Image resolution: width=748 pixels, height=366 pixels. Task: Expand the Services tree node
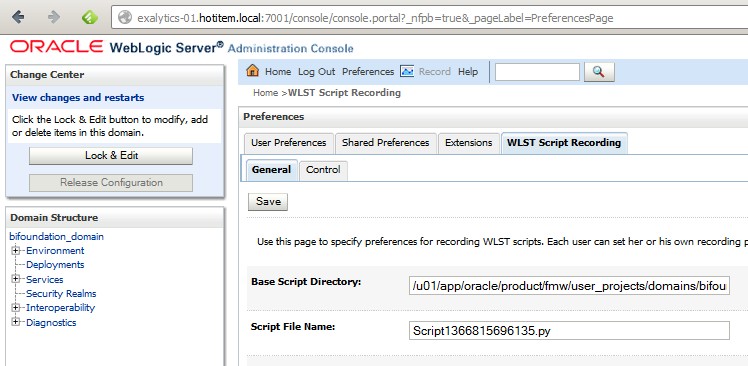tap(16, 279)
